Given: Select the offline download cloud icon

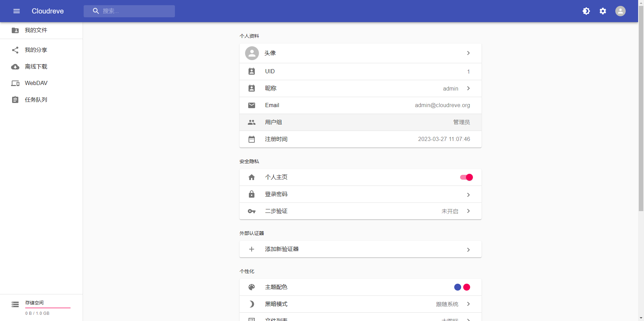Looking at the screenshot, I should (x=15, y=67).
